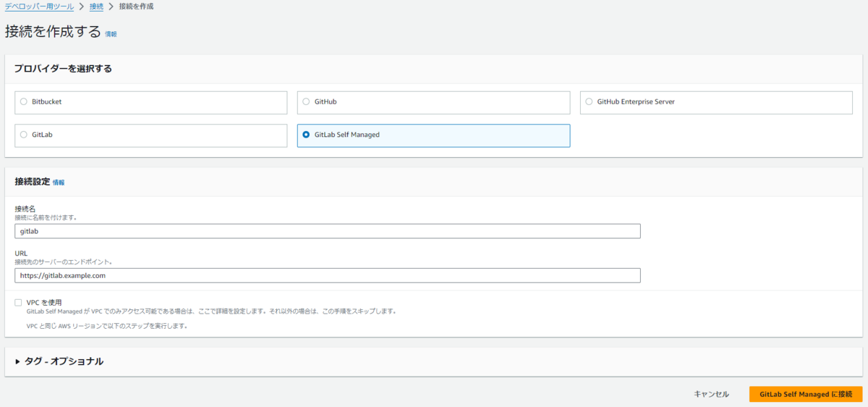
Task: Click the 接続先のサーバーのエンドポイント。 hint text
Action: click(64, 261)
